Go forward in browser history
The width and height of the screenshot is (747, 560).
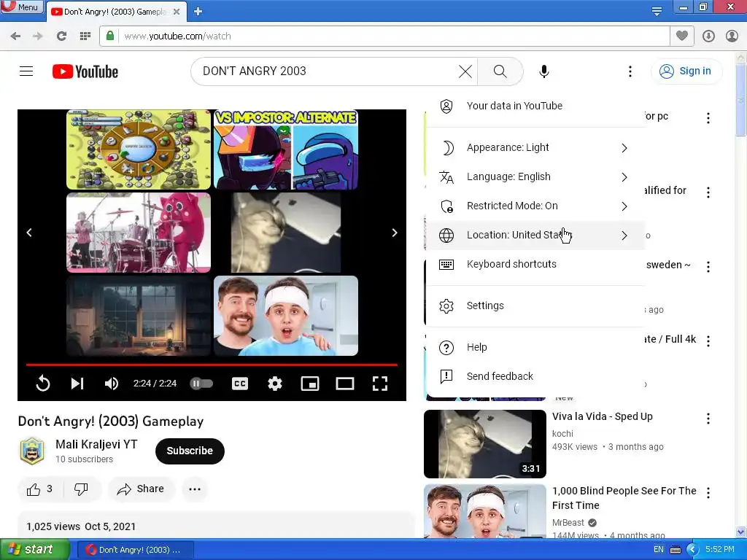tap(38, 36)
